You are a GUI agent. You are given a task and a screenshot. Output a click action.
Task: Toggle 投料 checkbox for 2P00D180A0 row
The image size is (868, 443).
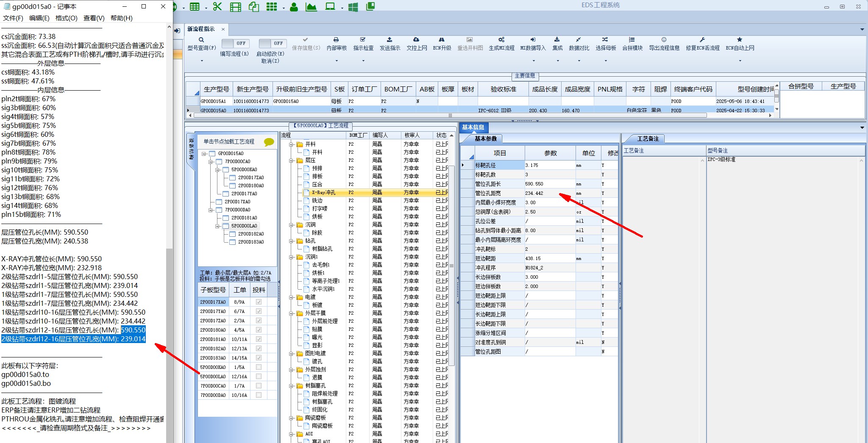pos(259,330)
